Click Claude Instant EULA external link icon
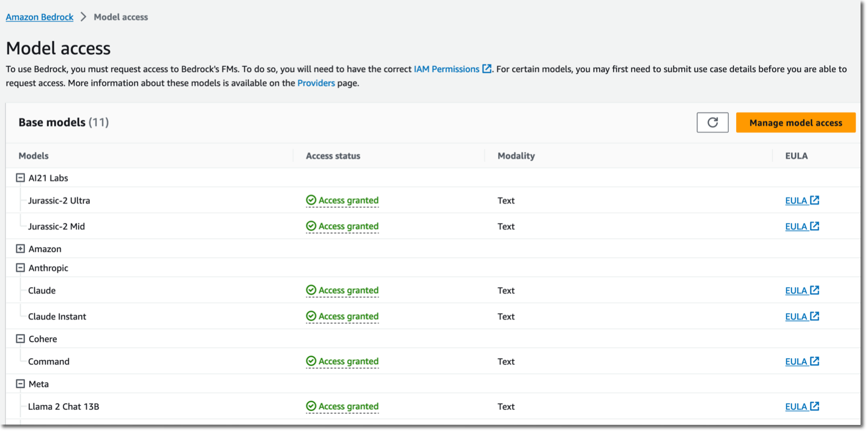868x432 pixels. point(814,316)
